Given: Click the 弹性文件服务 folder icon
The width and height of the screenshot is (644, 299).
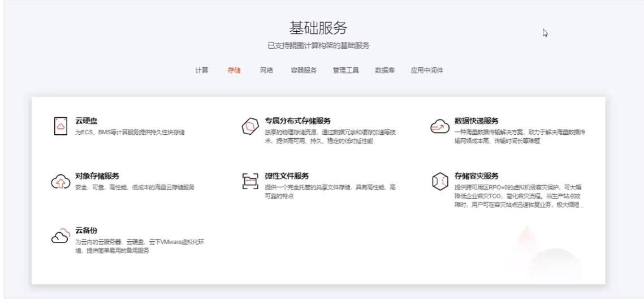Looking at the screenshot, I should point(250,181).
